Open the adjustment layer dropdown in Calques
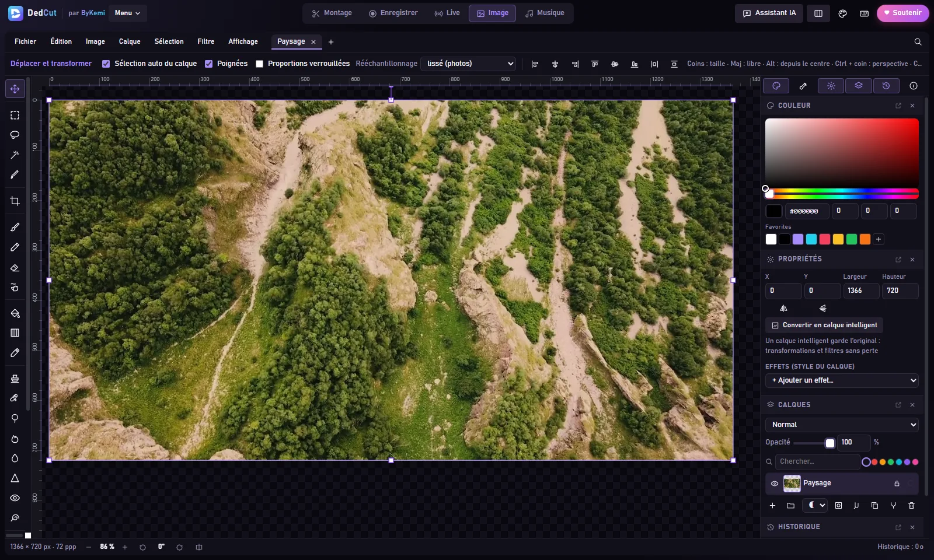This screenshot has height=560, width=934. click(815, 505)
